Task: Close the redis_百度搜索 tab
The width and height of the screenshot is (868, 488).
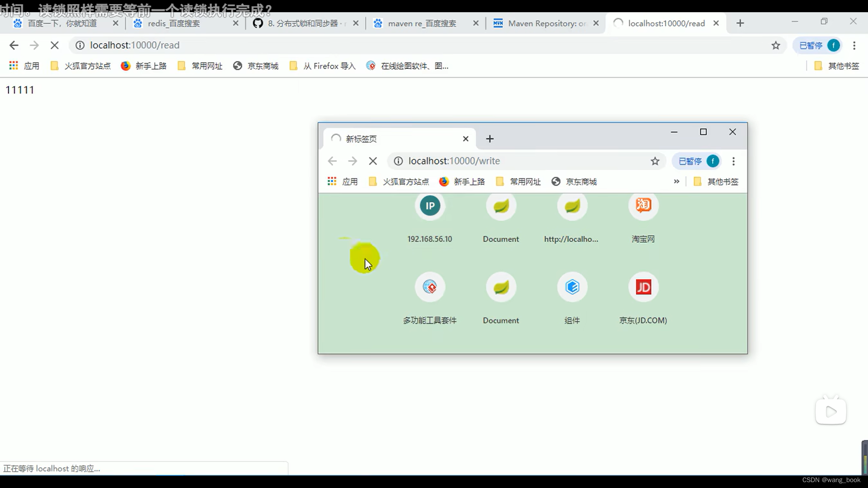Action: [x=236, y=23]
